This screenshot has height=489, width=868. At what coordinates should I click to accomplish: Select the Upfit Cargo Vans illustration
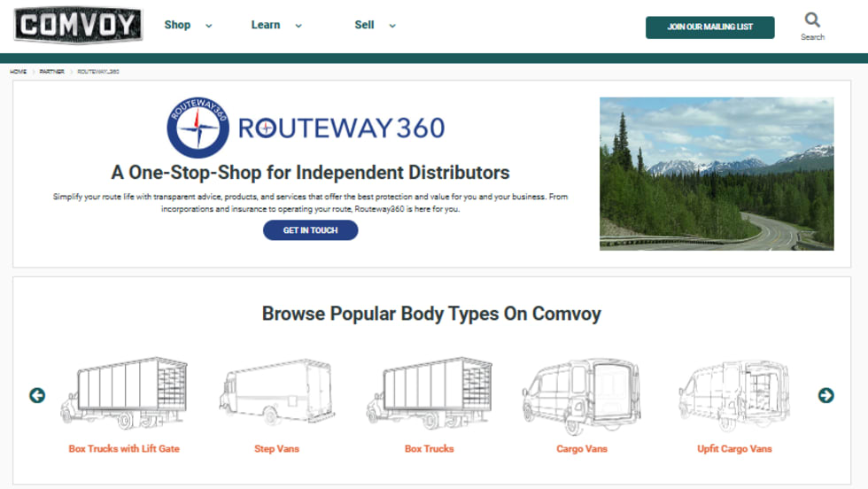coord(734,395)
